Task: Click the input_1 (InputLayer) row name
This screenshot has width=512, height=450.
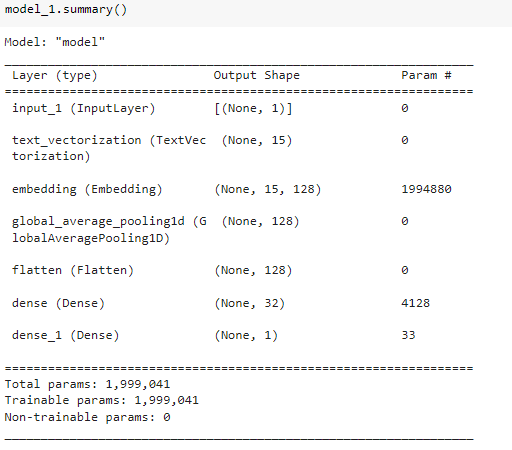Action: (x=83, y=109)
